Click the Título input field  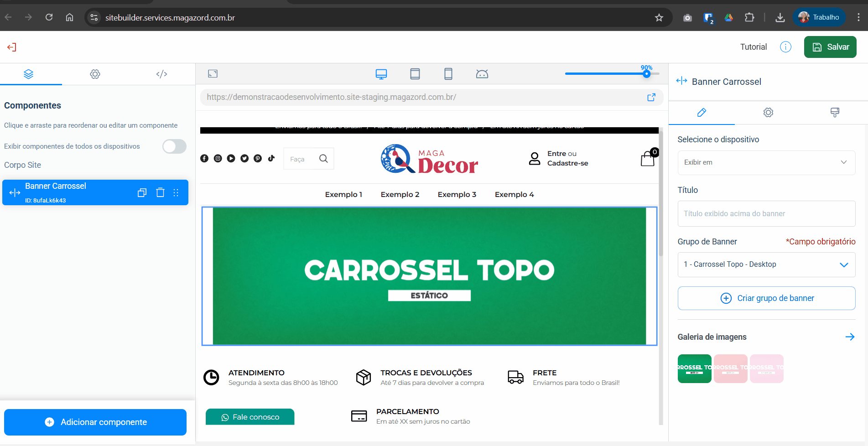[x=766, y=213]
